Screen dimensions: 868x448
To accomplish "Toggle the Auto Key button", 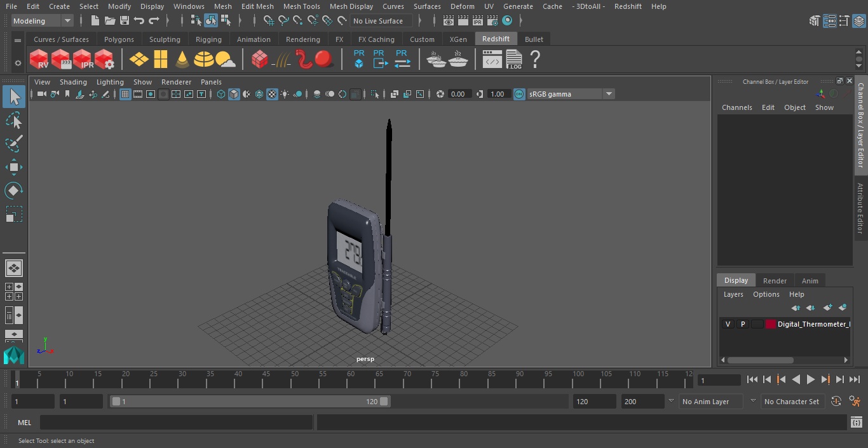I will pos(836,401).
